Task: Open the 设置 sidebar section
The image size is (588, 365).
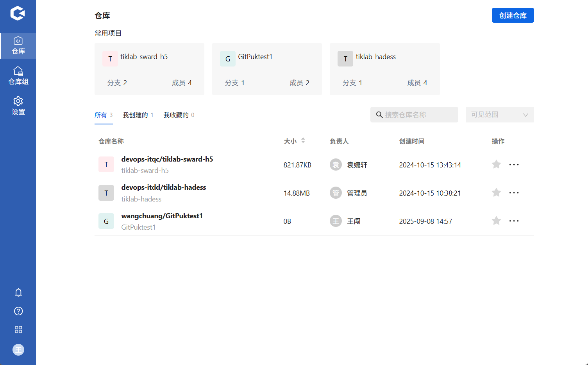Action: (18, 106)
